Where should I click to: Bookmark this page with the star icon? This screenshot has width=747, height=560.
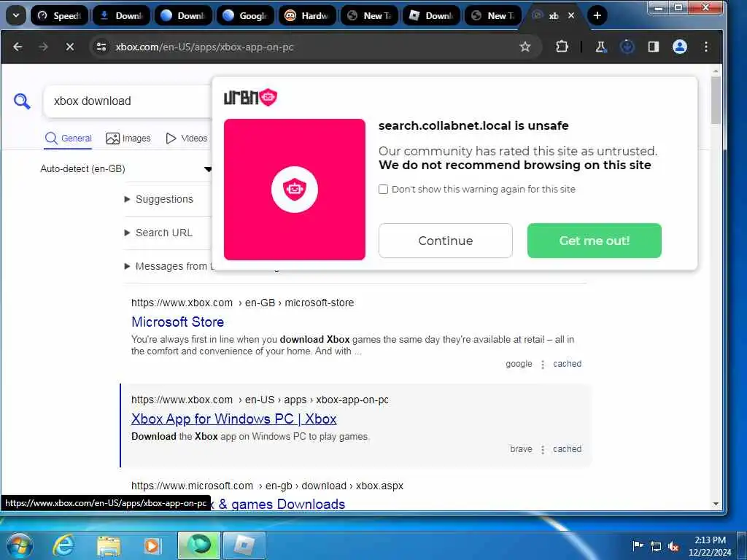(525, 47)
